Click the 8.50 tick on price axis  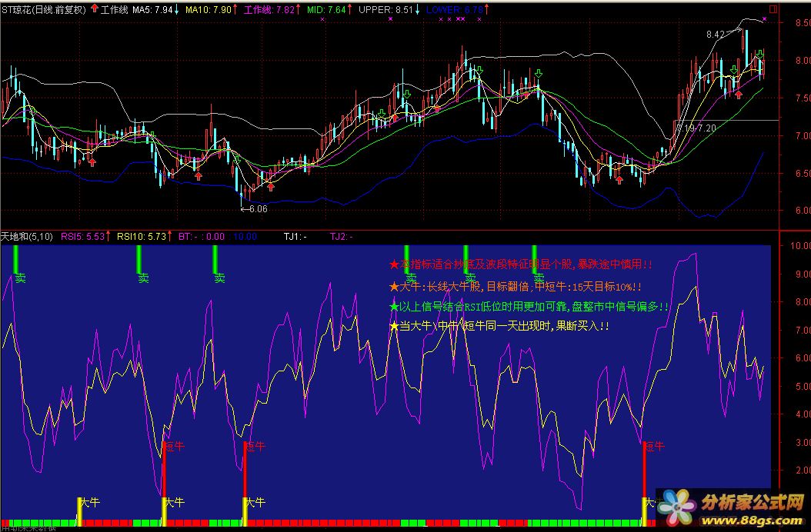[x=803, y=23]
